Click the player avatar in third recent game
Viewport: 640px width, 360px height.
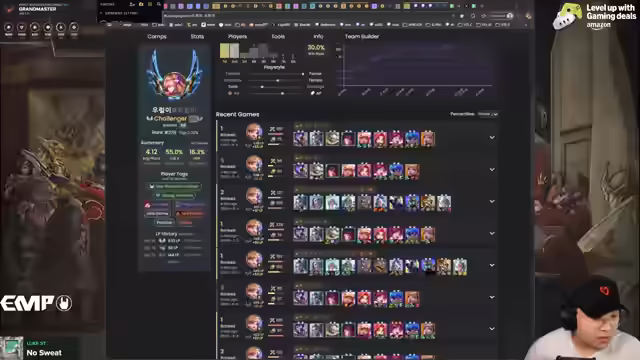pyautogui.click(x=254, y=196)
